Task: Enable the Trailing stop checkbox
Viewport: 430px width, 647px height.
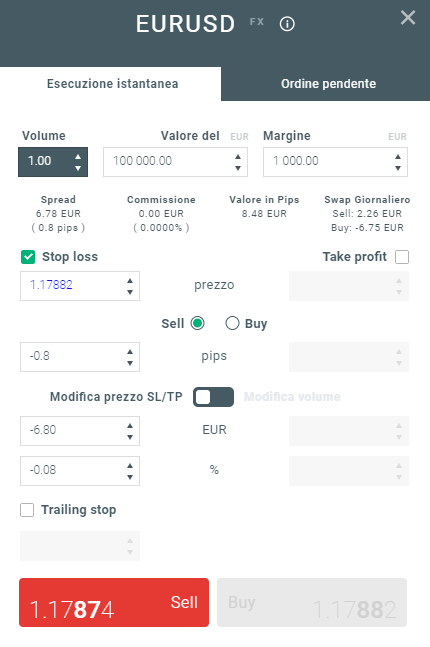Action: [x=27, y=510]
